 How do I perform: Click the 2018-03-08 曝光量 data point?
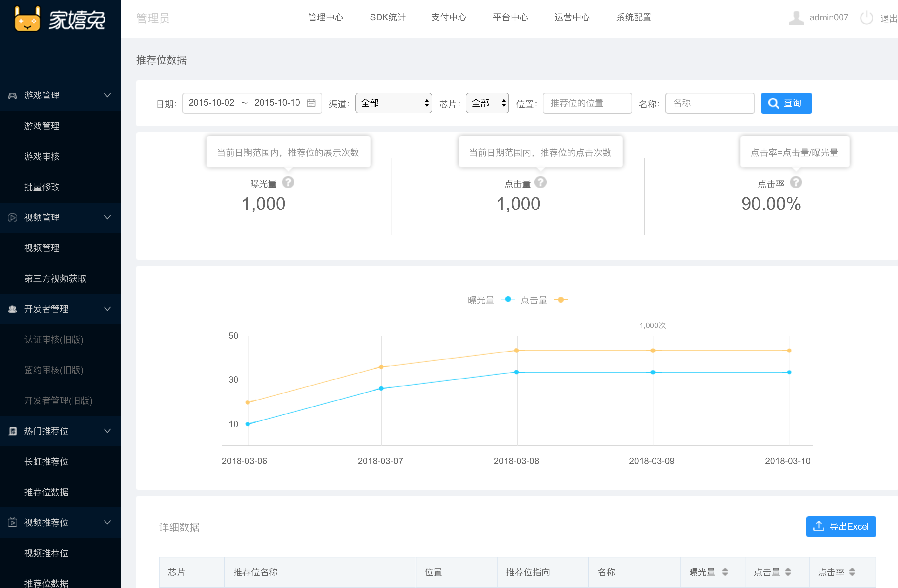pos(517,372)
